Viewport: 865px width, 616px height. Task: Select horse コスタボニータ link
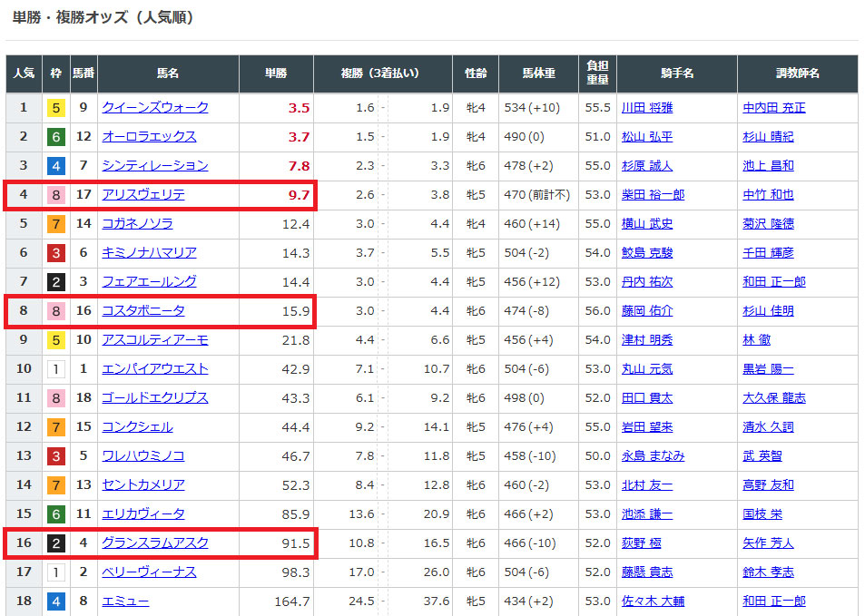coord(143,310)
